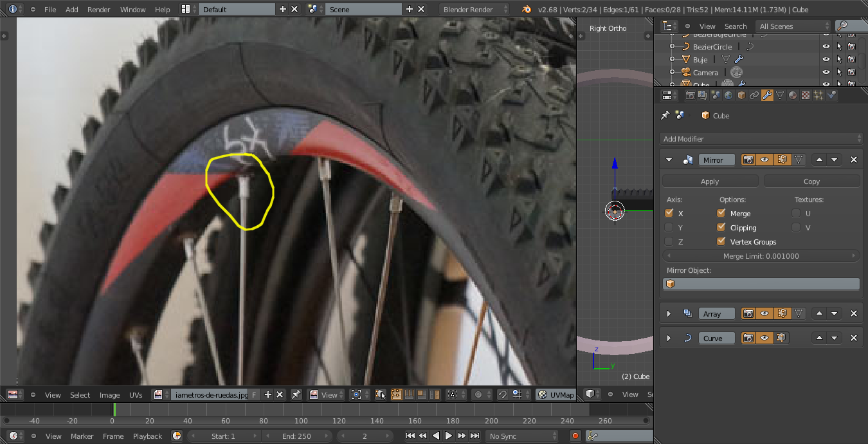Expand the Curve modifier panel
The image size is (868, 444).
coord(669,338)
